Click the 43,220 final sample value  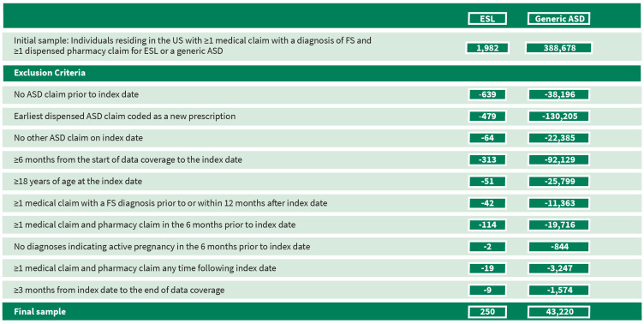pos(558,312)
